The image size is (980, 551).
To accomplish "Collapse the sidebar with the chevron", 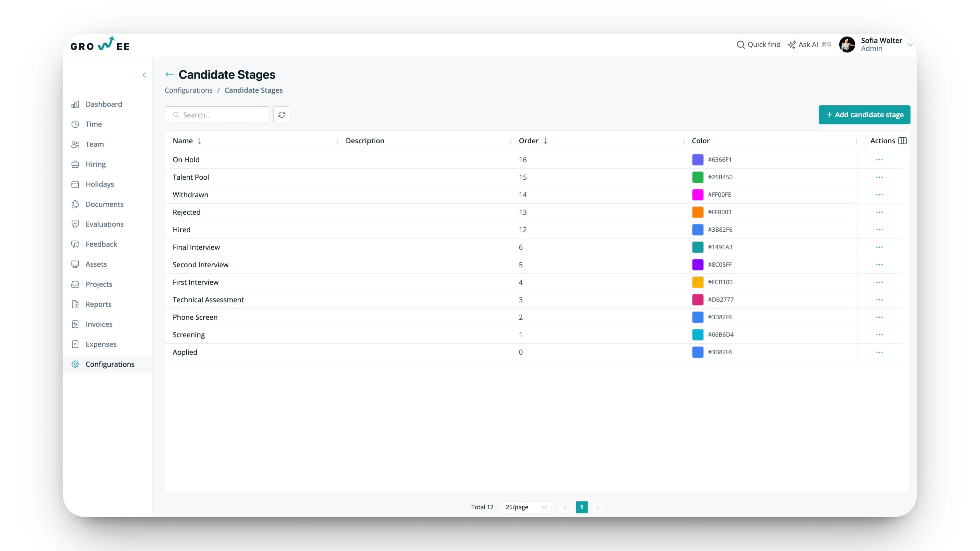I will click(144, 75).
